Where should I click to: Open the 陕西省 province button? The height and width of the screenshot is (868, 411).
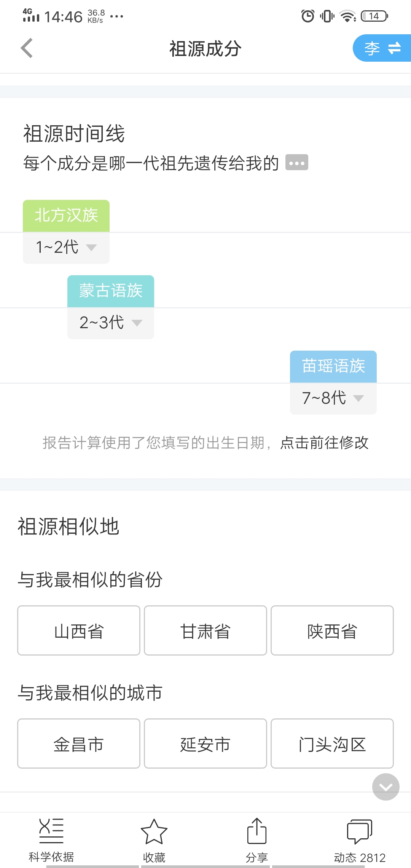[332, 630]
